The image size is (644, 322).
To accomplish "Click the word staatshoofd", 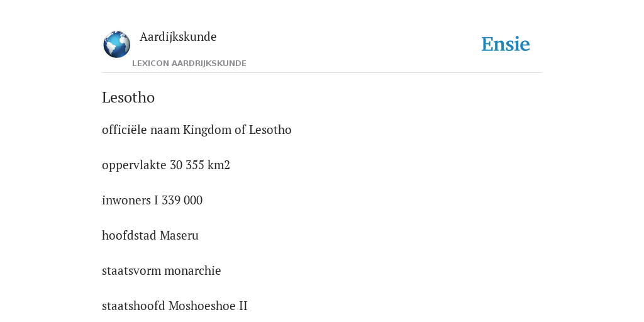I will [133, 306].
